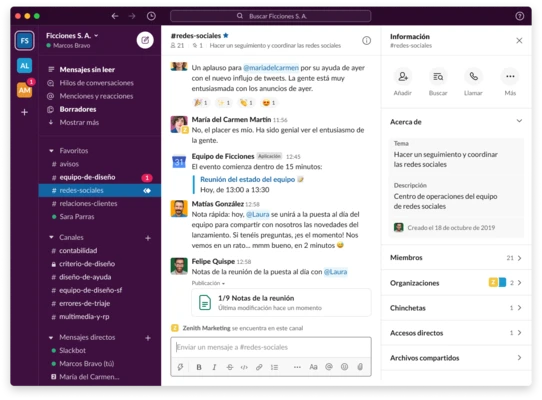Viewport: 542px width, 400px height.
Task: Click the Llamar call icon
Action: click(x=474, y=76)
